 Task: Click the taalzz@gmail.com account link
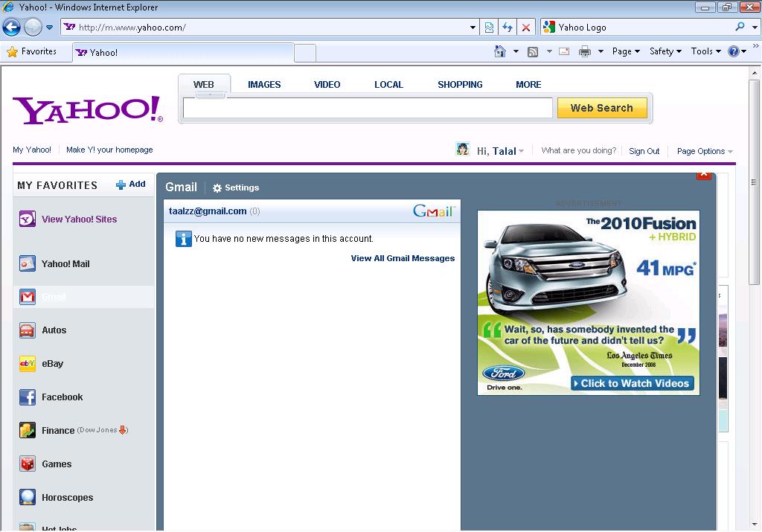tap(208, 211)
